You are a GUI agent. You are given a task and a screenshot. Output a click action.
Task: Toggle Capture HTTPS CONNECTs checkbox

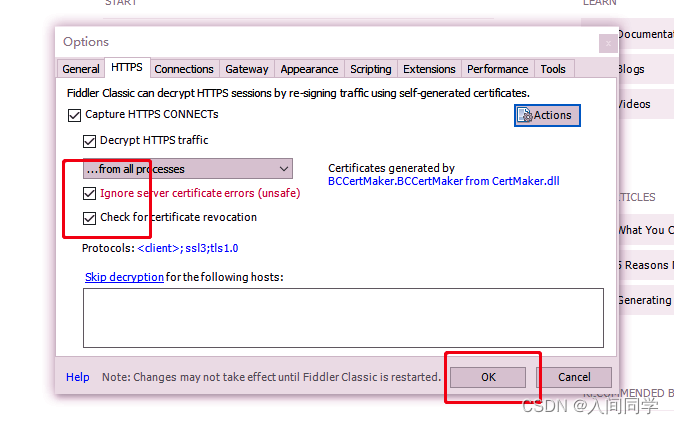click(74, 115)
